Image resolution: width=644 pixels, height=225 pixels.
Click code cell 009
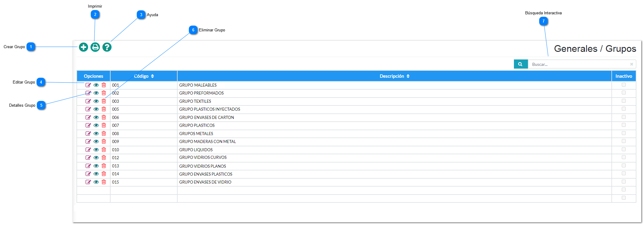[144, 141]
